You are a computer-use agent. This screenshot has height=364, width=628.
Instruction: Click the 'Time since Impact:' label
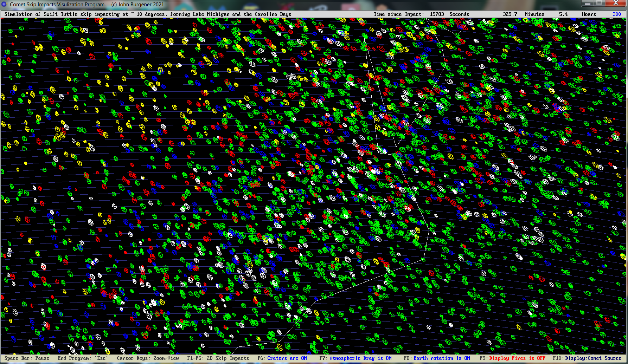398,14
